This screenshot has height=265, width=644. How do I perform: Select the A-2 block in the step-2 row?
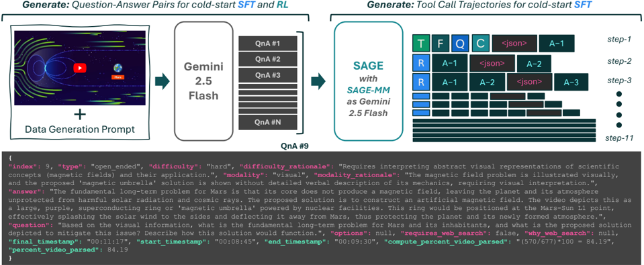535,63
